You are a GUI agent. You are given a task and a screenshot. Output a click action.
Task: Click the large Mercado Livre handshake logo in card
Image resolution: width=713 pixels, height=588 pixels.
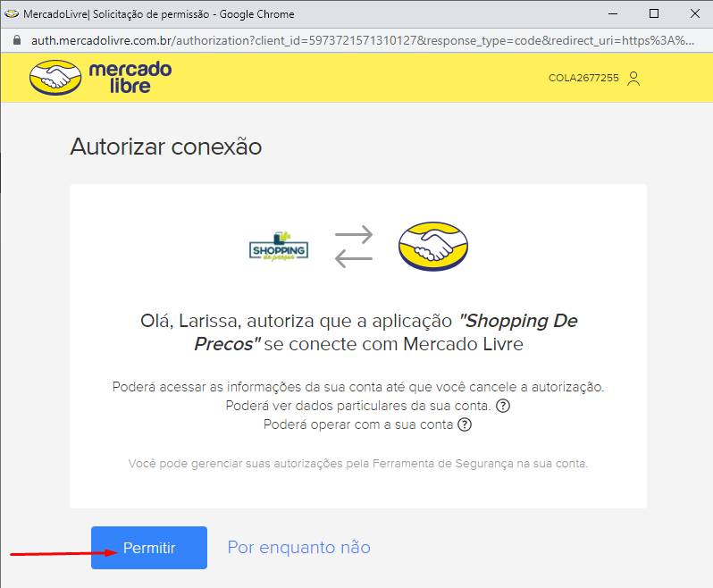432,247
